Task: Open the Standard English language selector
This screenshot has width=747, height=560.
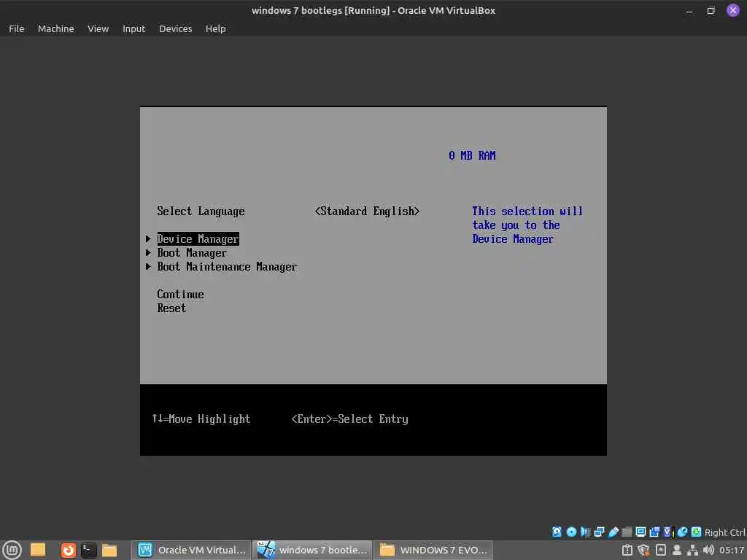Action: [367, 211]
